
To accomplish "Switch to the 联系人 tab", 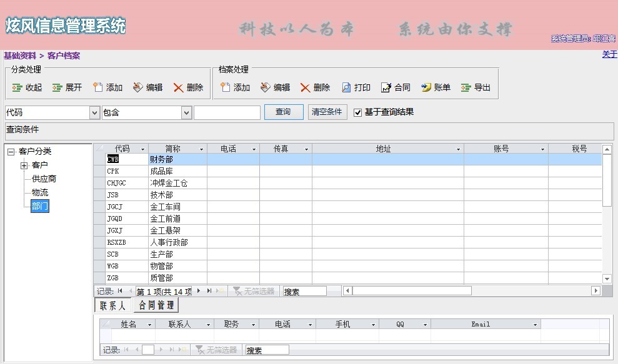I will point(112,305).
